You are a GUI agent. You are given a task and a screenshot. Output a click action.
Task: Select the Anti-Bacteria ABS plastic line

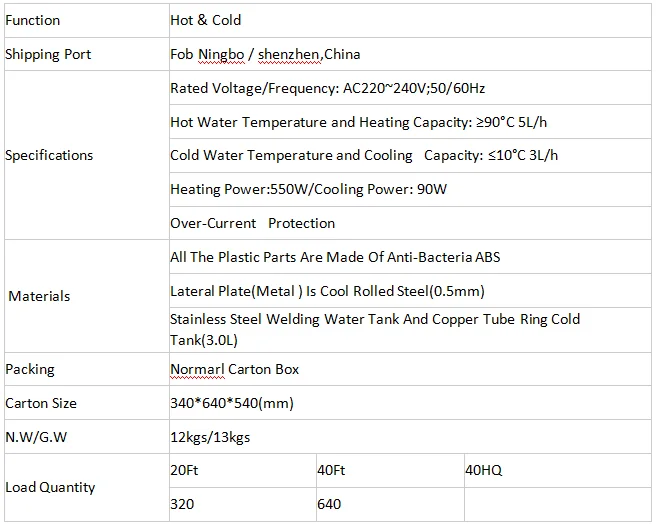click(335, 257)
